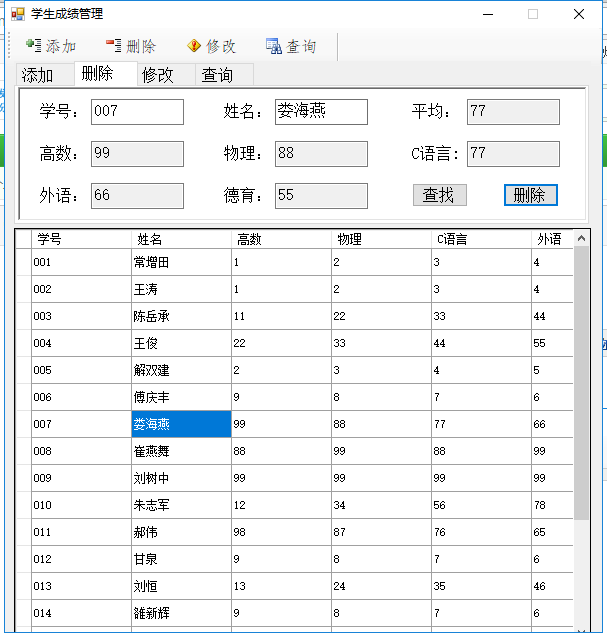Click the 姓名 input field with 娄海燕
This screenshot has width=607, height=637.
pos(321,112)
